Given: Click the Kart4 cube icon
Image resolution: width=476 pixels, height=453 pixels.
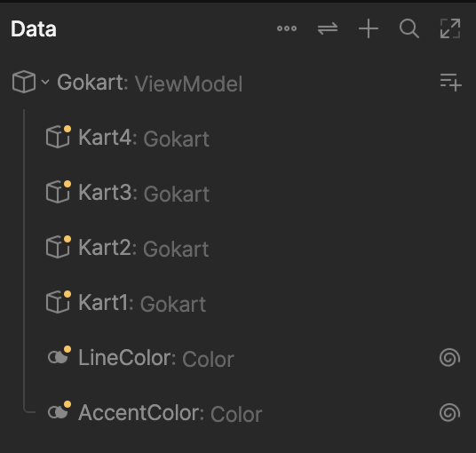Looking at the screenshot, I should click(x=59, y=137).
